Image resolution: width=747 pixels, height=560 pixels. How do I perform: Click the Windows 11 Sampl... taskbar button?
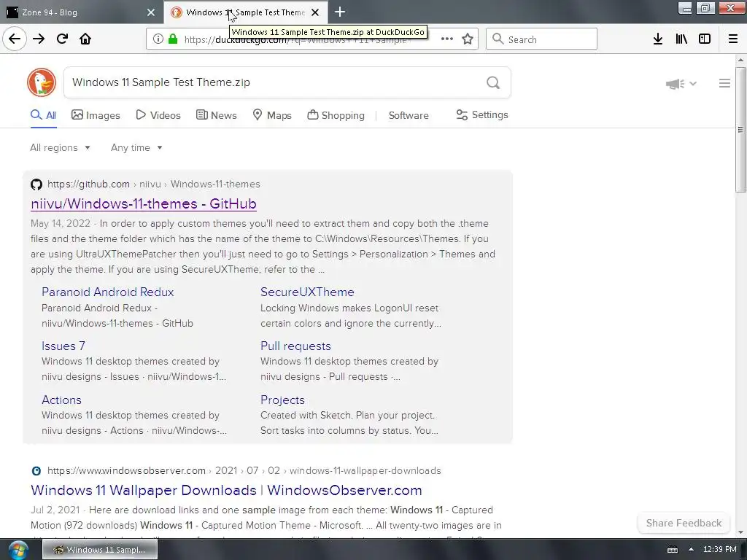[100, 550]
